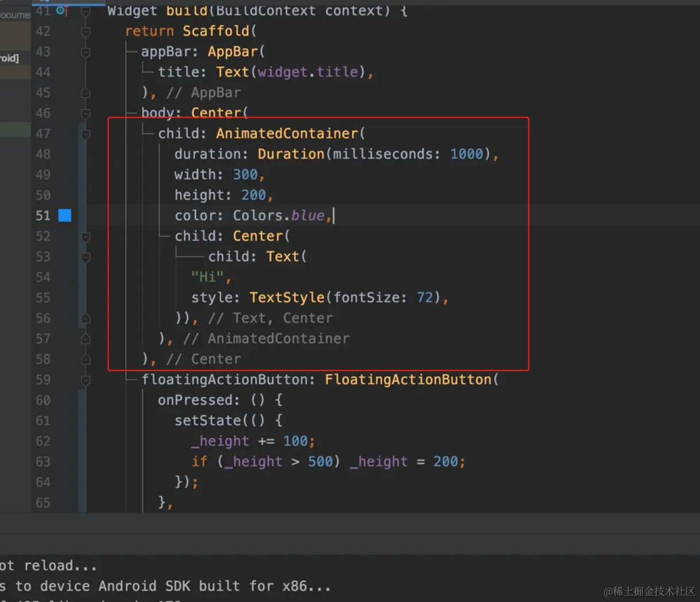This screenshot has height=602, width=700.
Task: Click 'fontSize:' parameter on line 55
Action: [x=370, y=297]
